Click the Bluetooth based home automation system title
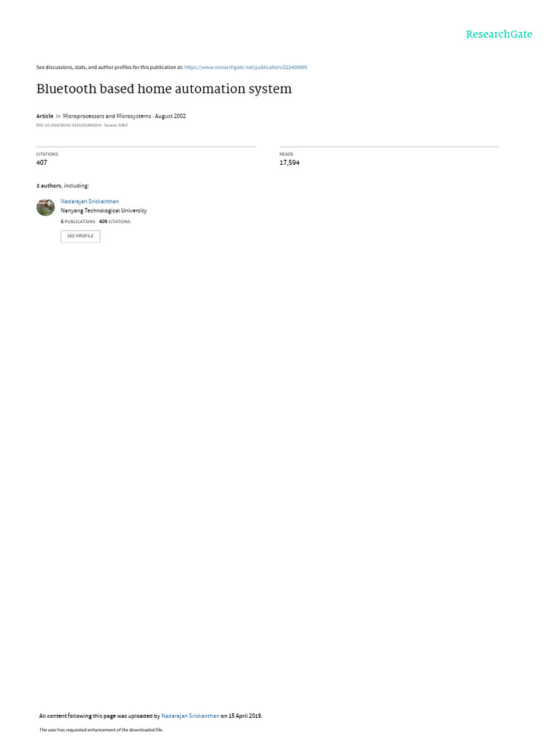Viewport: 560px width, 747px height. [164, 89]
